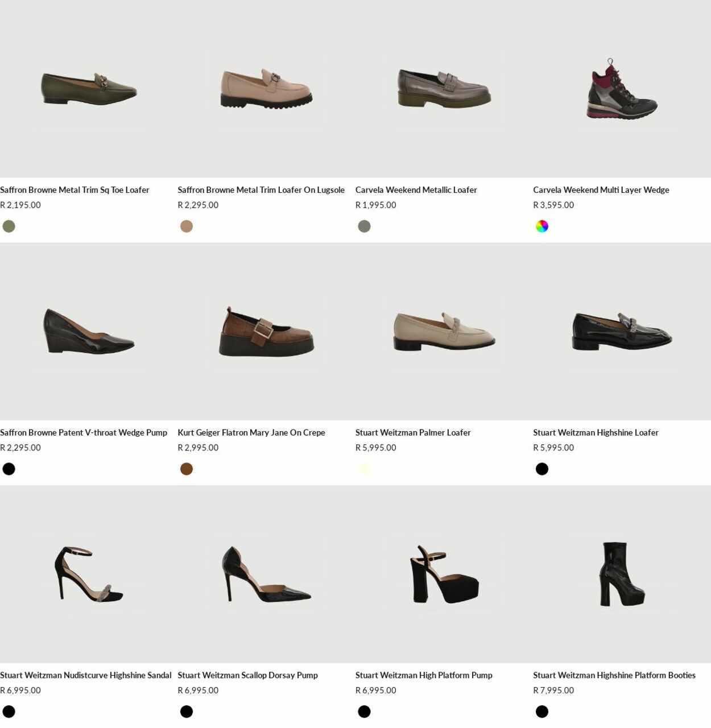711x728 pixels.
Task: Click price R 3,595.00 of Multi Layer Wedge
Action: coord(553,205)
